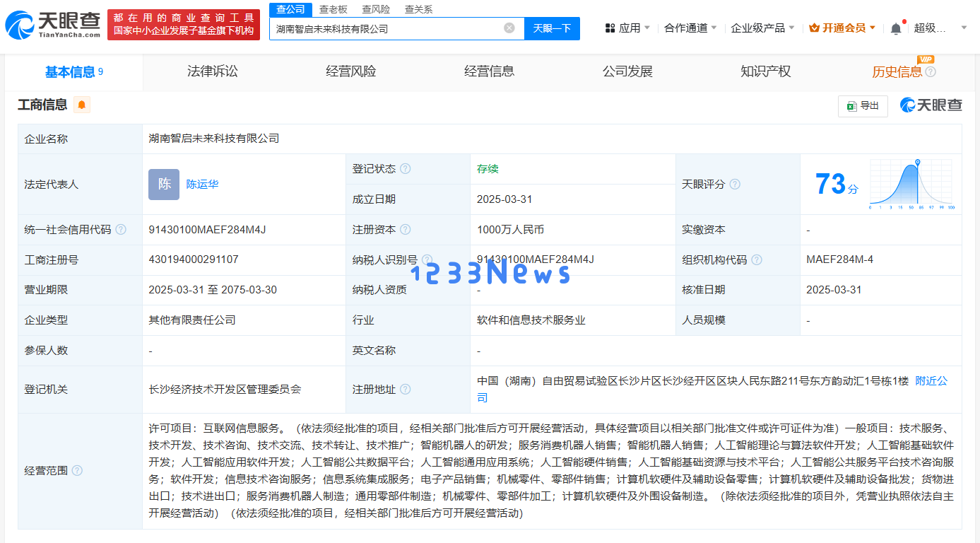Open help icon next to 注册资本
This screenshot has height=543, width=980.
point(405,230)
